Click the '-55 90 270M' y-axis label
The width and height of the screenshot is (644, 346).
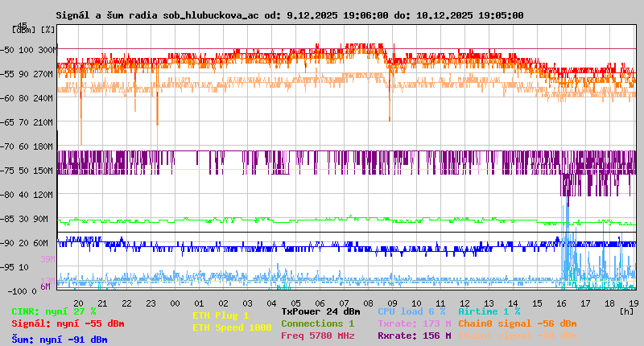click(x=27, y=74)
